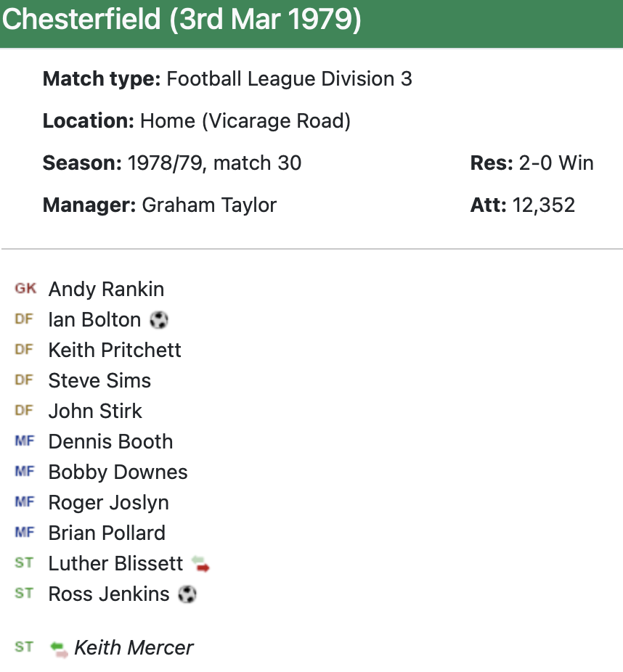Click the Chesterfield match title header

[182, 20]
